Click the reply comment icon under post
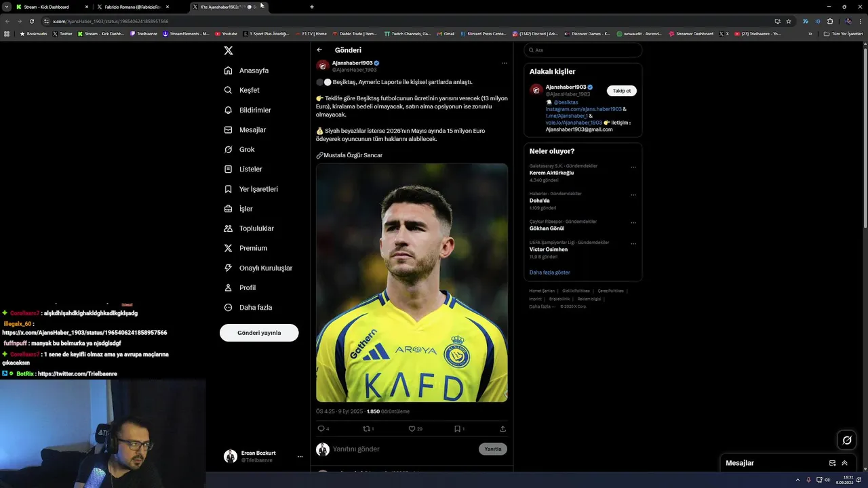 [x=321, y=428]
